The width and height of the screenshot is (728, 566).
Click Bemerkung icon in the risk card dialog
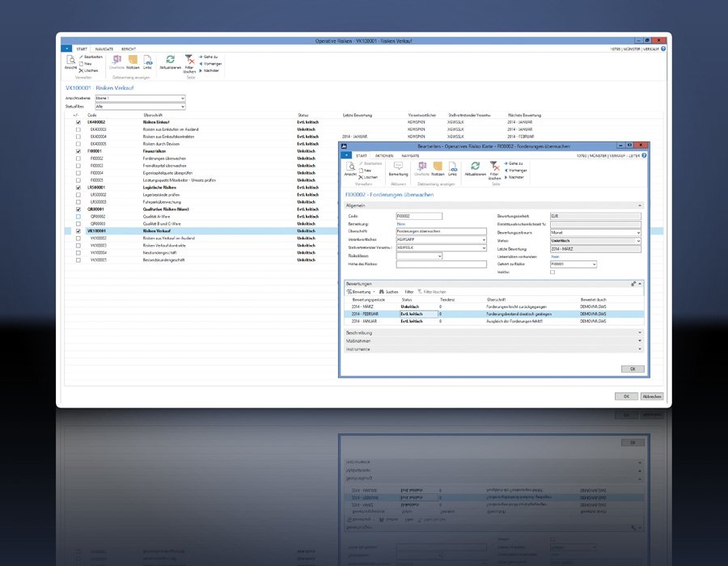coord(398,167)
